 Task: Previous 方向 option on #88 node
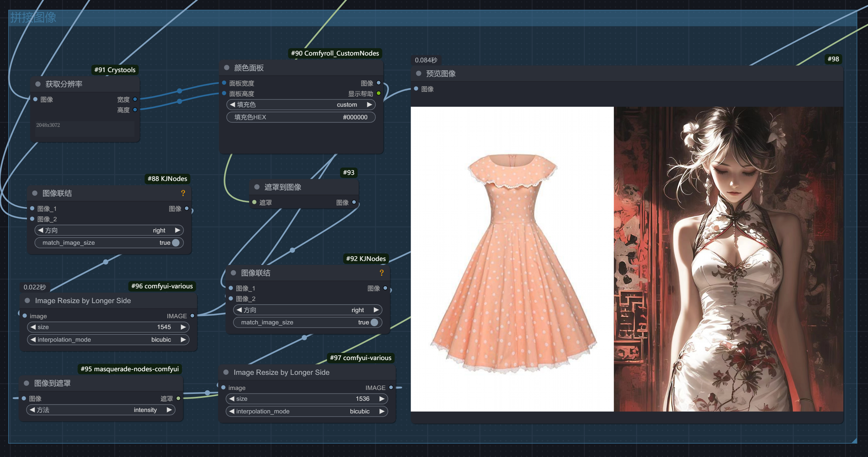41,230
